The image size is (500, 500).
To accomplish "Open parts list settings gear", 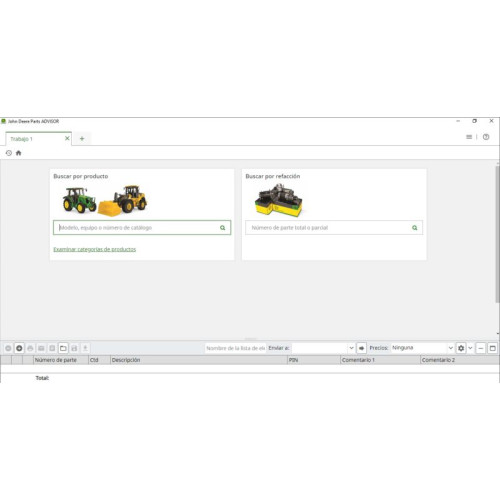I will 461,348.
